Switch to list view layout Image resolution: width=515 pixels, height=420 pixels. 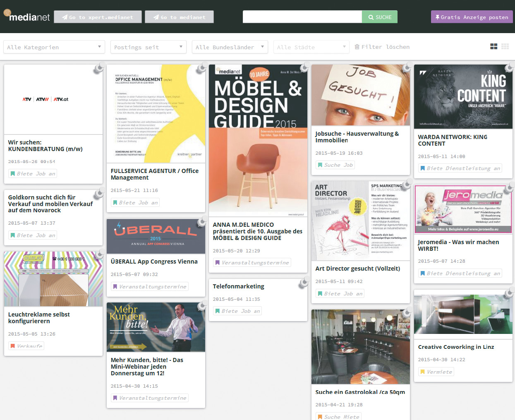[x=505, y=46]
